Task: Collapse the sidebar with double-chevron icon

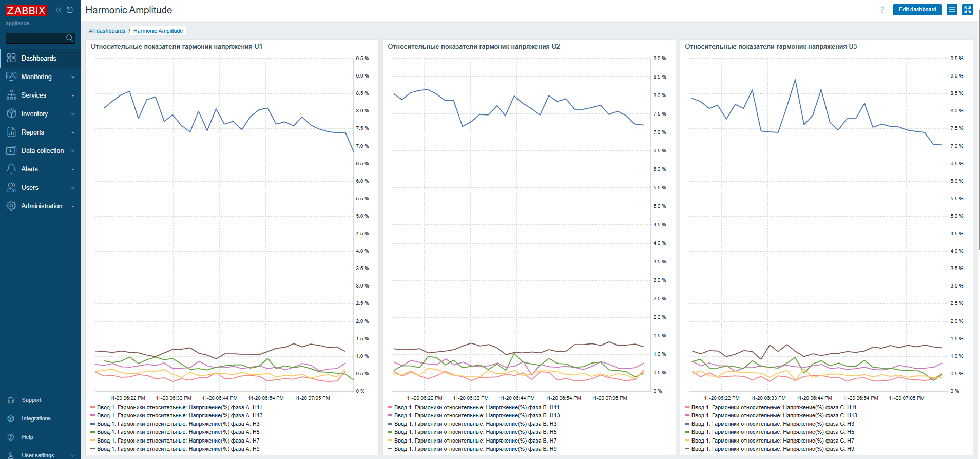Action: (x=59, y=10)
